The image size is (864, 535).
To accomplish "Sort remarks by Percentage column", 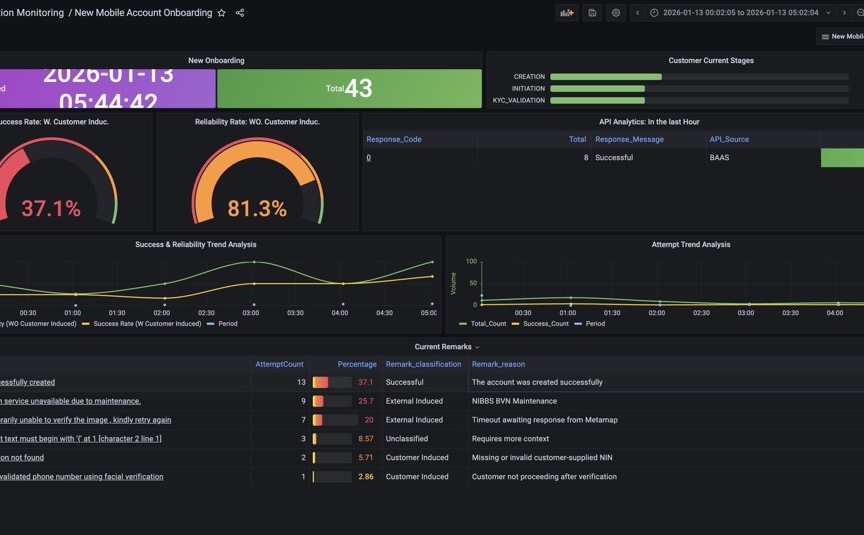I will (357, 364).
